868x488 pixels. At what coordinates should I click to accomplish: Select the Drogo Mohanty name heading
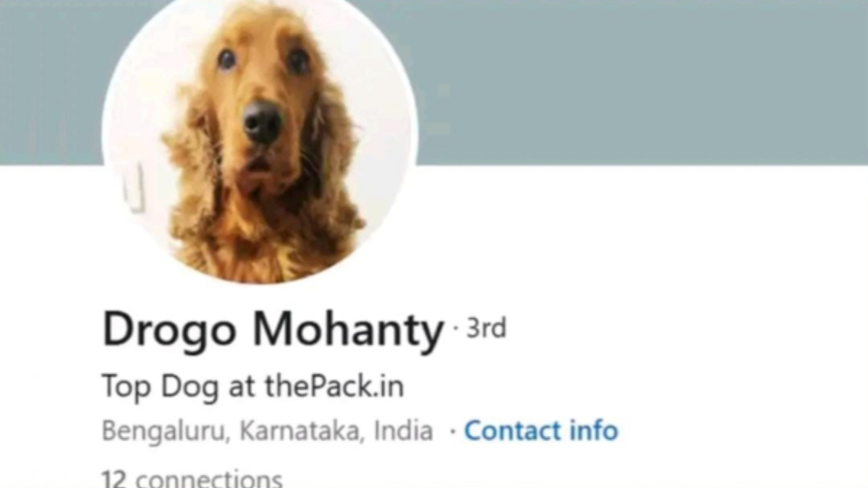[273, 330]
